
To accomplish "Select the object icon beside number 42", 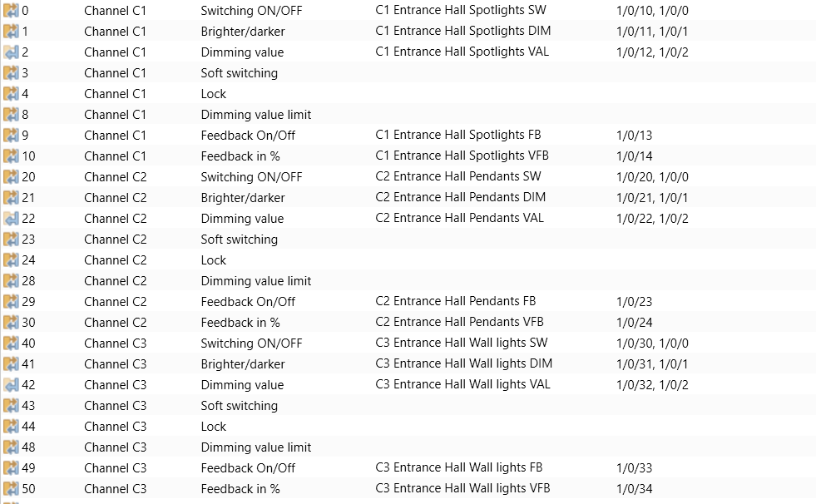I will tap(11, 385).
